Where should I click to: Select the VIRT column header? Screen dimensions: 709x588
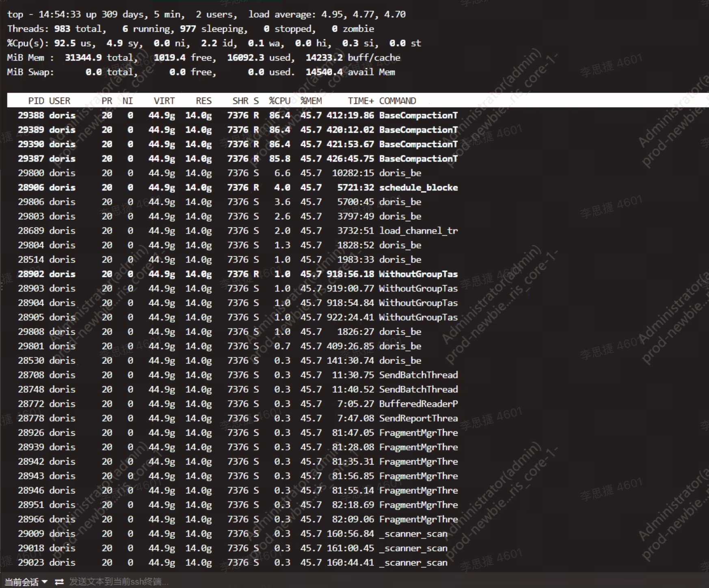tap(164, 101)
